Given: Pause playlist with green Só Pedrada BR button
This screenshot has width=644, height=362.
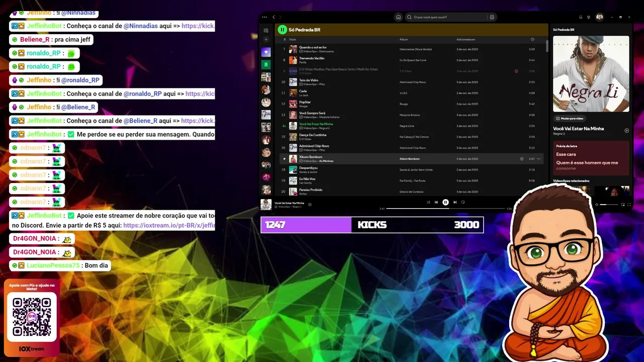Looking at the screenshot, I should 283,30.
